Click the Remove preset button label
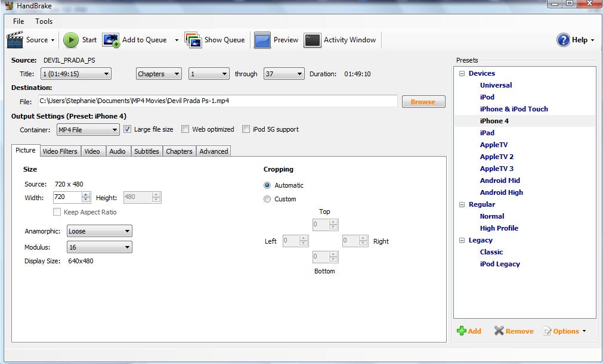 519,331
